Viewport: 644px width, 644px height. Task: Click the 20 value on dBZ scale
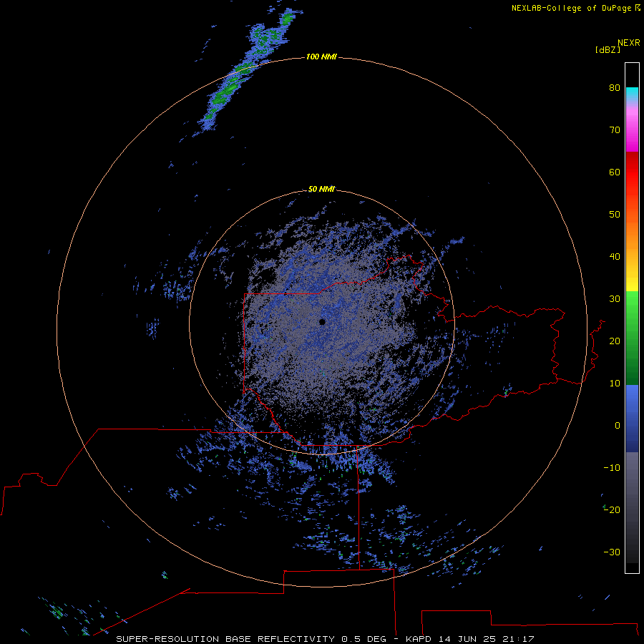(615, 341)
